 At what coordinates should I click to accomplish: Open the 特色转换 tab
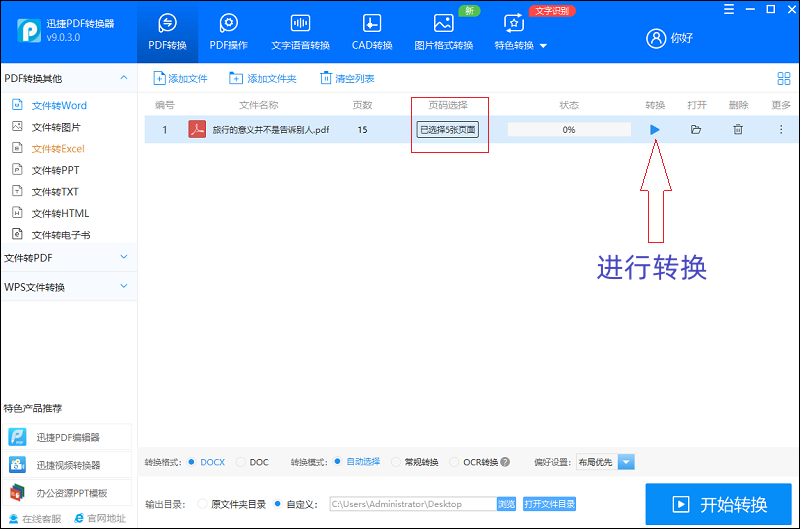pos(514,32)
